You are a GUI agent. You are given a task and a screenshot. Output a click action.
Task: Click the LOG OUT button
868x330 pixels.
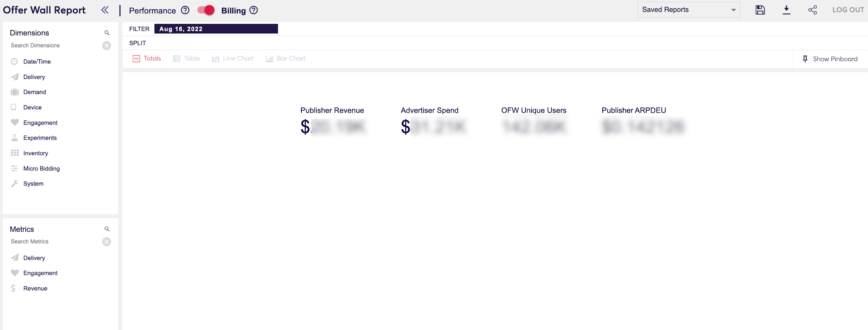(x=848, y=10)
